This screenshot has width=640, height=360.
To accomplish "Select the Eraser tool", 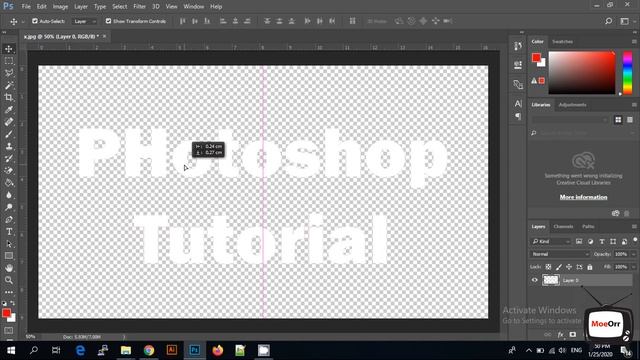I will click(9, 171).
